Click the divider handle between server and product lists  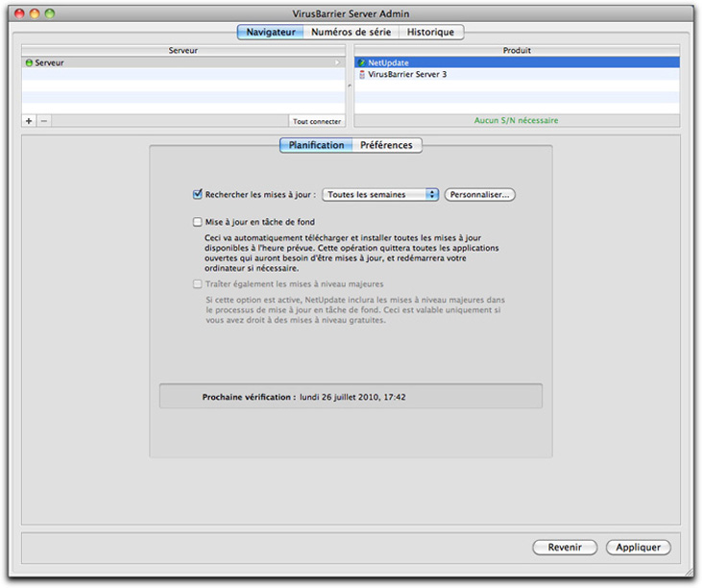point(350,86)
